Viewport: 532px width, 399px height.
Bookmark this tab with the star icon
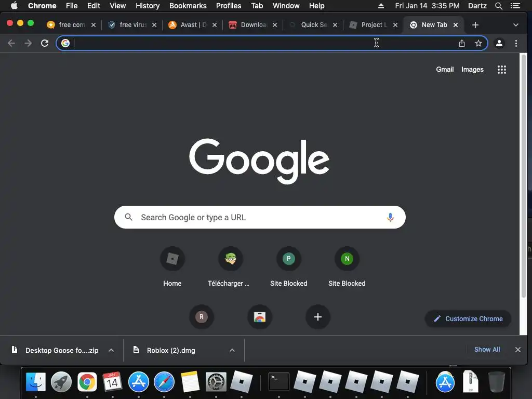click(x=478, y=43)
